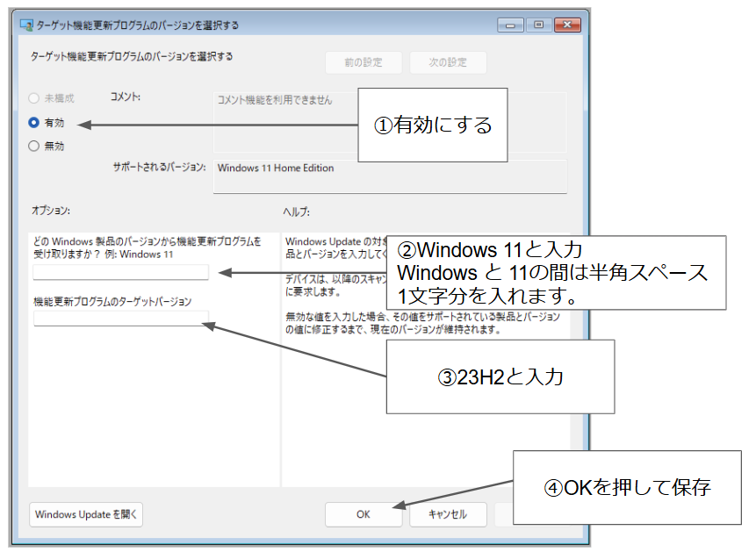
Task: Click the OK button
Action: coord(363,514)
